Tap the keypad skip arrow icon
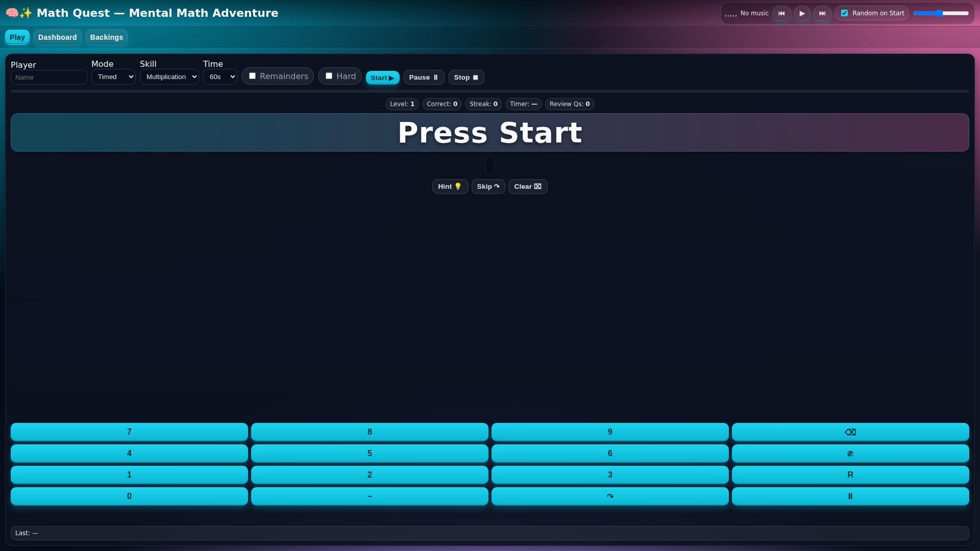This screenshot has height=551, width=980. pos(610,496)
